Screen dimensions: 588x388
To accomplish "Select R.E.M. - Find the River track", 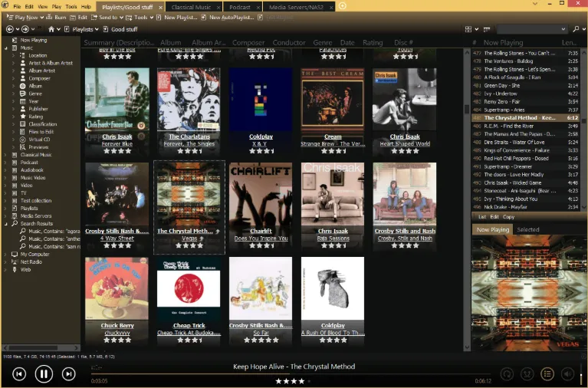I will coord(525,126).
